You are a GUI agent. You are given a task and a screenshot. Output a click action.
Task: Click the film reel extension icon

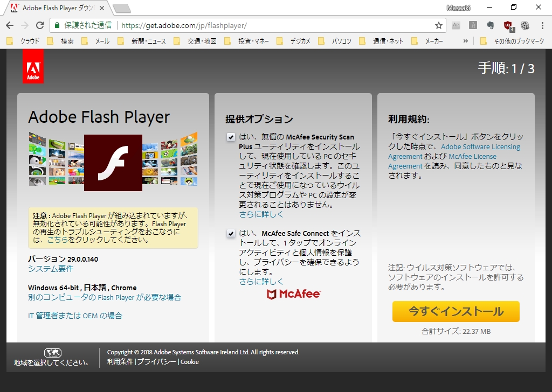pyautogui.click(x=525, y=25)
